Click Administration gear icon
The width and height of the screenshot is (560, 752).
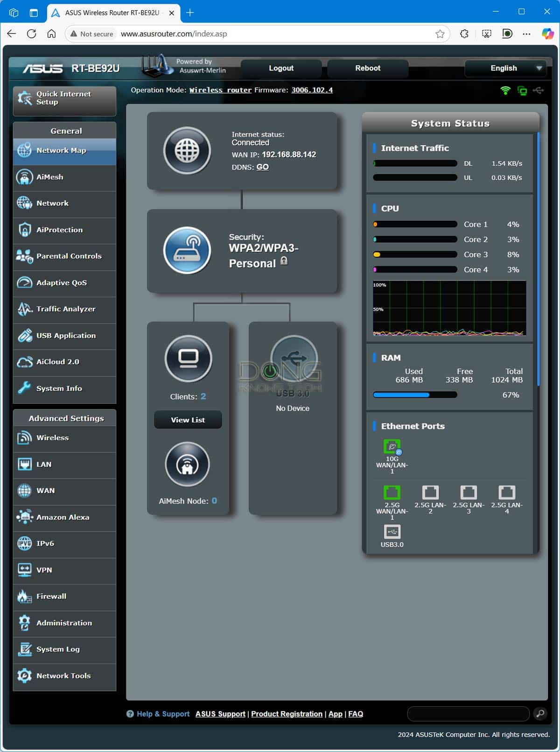24,623
